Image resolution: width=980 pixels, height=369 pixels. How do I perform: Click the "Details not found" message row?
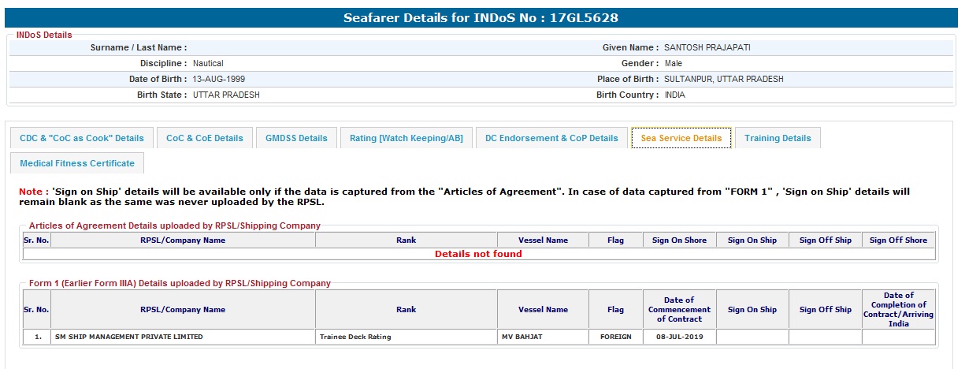[478, 254]
